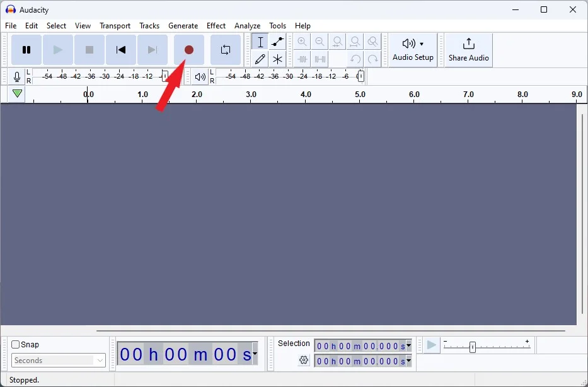Silence the audio selection
The width and height of the screenshot is (588, 387).
tap(320, 59)
